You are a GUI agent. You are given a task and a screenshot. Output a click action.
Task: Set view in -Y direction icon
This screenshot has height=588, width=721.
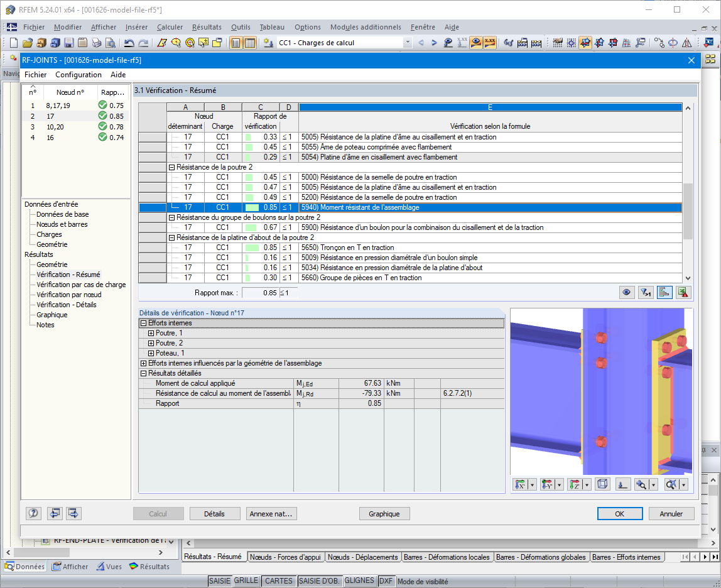tap(547, 484)
